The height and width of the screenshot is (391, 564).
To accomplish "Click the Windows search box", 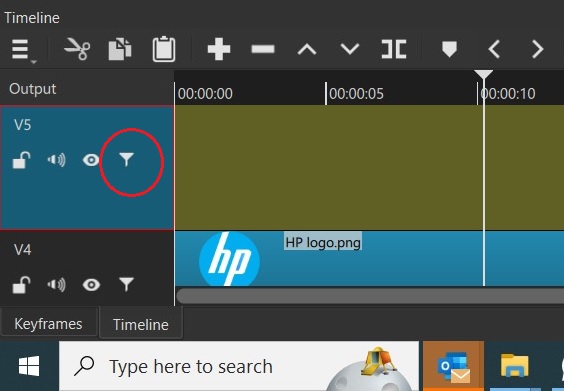I will pos(239,366).
